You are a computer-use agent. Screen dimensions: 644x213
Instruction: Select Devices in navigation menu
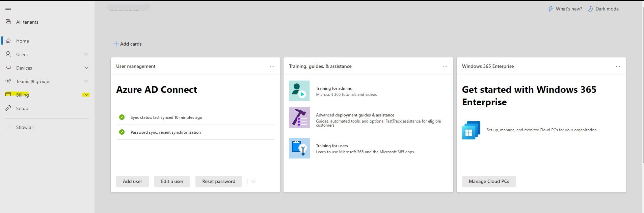click(24, 68)
